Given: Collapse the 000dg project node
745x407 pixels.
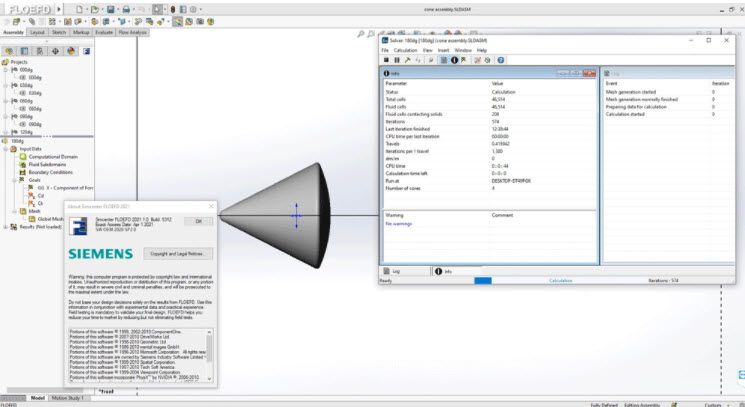Looking at the screenshot, I should click(x=6, y=70).
